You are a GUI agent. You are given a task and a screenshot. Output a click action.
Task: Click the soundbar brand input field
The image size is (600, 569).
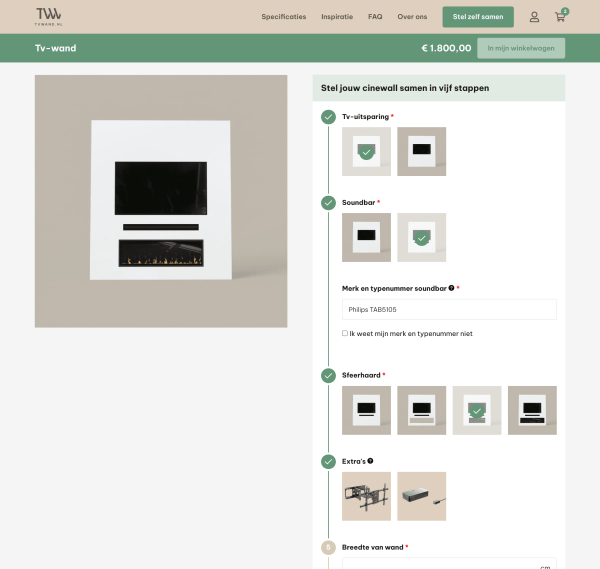click(x=449, y=310)
